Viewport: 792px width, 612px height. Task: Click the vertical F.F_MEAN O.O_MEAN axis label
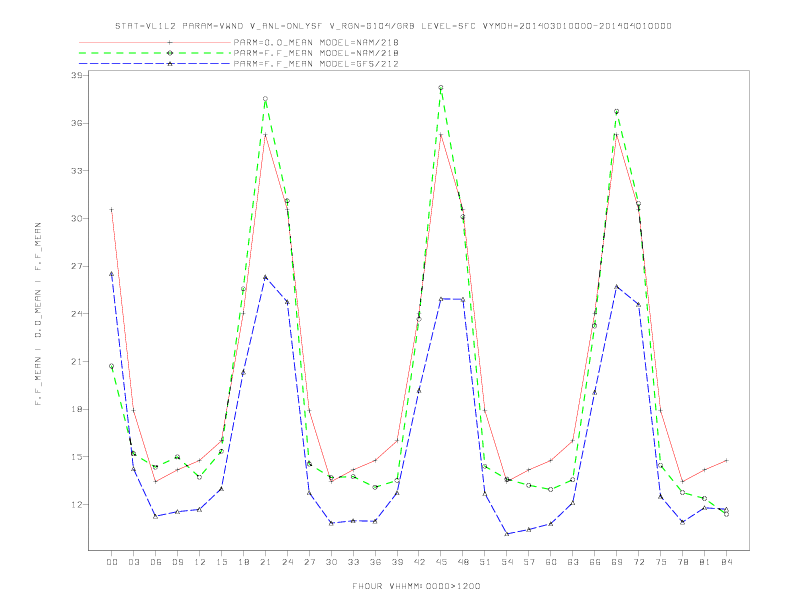pyautogui.click(x=38, y=314)
